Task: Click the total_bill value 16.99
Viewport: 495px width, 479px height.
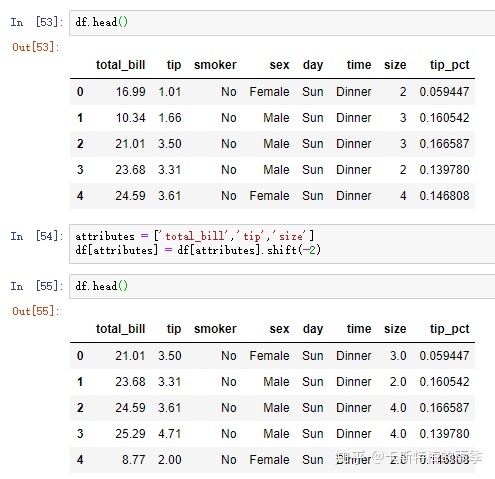Action: 131,92
